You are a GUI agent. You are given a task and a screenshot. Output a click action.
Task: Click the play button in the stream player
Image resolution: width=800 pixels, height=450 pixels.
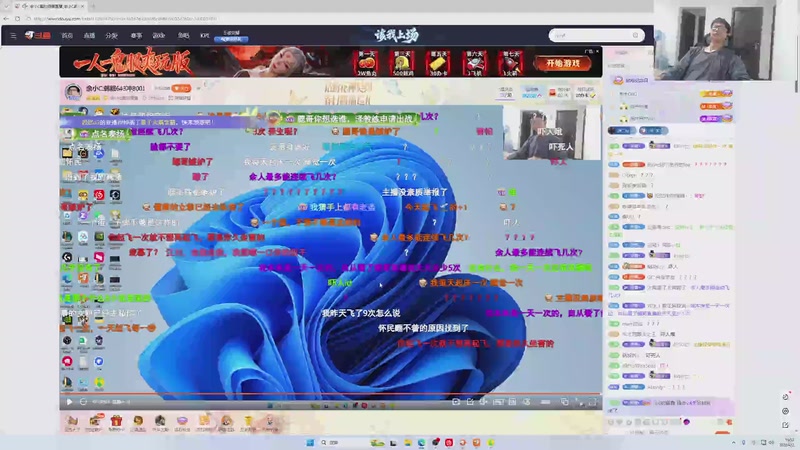click(x=69, y=402)
